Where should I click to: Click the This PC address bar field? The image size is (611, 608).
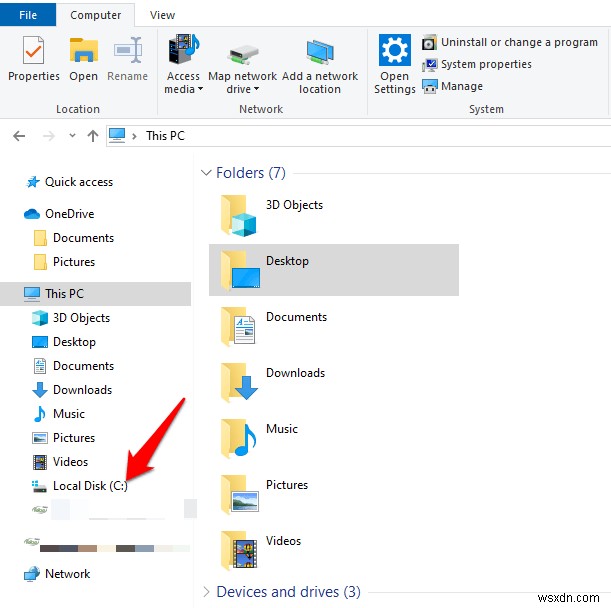point(358,136)
